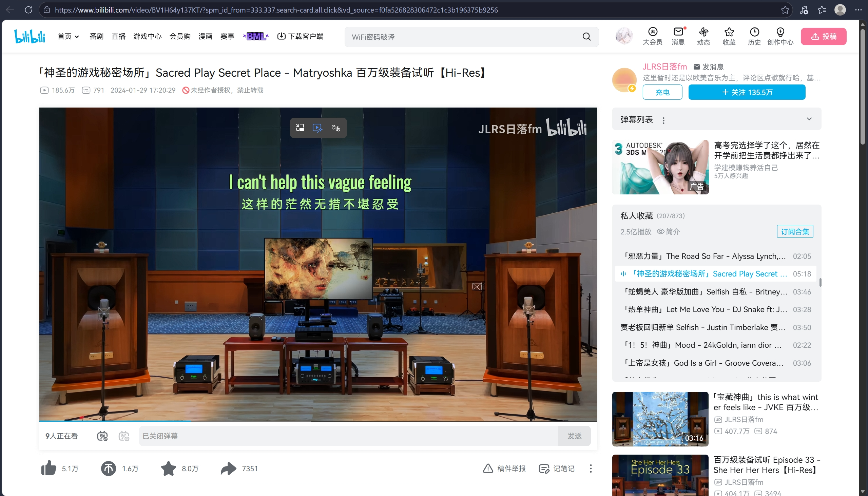The width and height of the screenshot is (868, 496).
Task: Like the video with the thumbs-up icon
Action: point(49,468)
